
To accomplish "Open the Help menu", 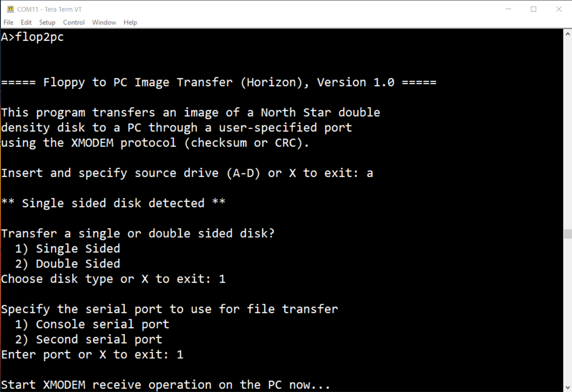I will click(130, 22).
